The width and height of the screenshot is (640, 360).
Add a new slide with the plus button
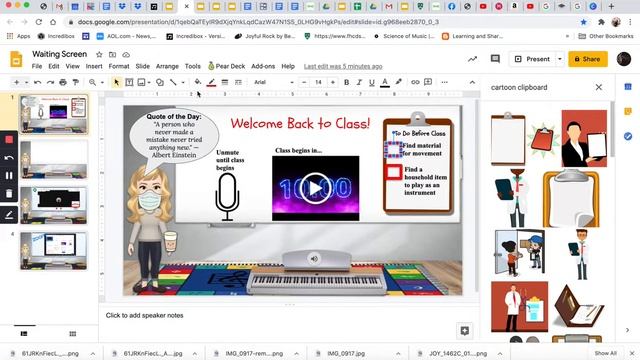(x=16, y=82)
